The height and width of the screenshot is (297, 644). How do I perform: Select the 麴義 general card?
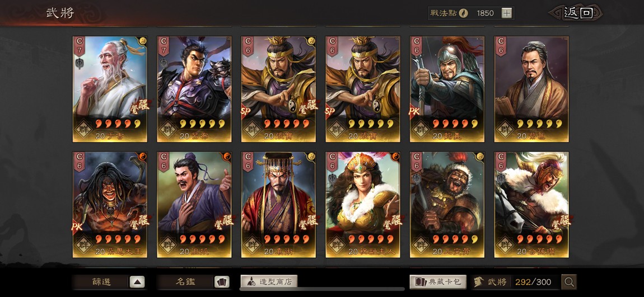[447, 89]
